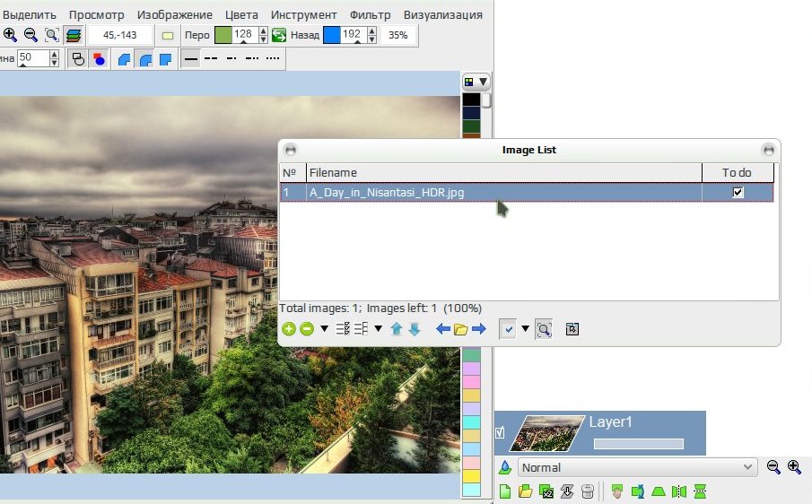Open the Визуализация menu
Screen dimensions: 812x504
pyautogui.click(x=442, y=15)
